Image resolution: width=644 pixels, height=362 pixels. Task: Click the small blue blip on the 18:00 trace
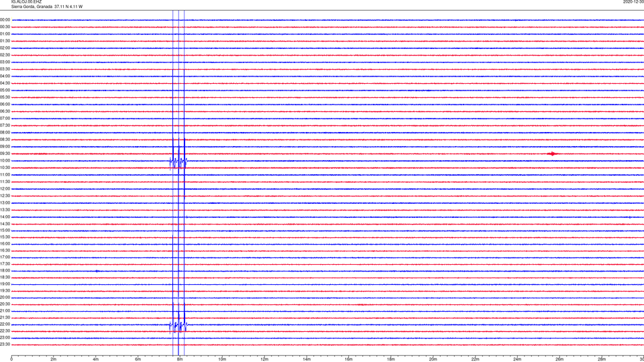pyautogui.click(x=97, y=271)
